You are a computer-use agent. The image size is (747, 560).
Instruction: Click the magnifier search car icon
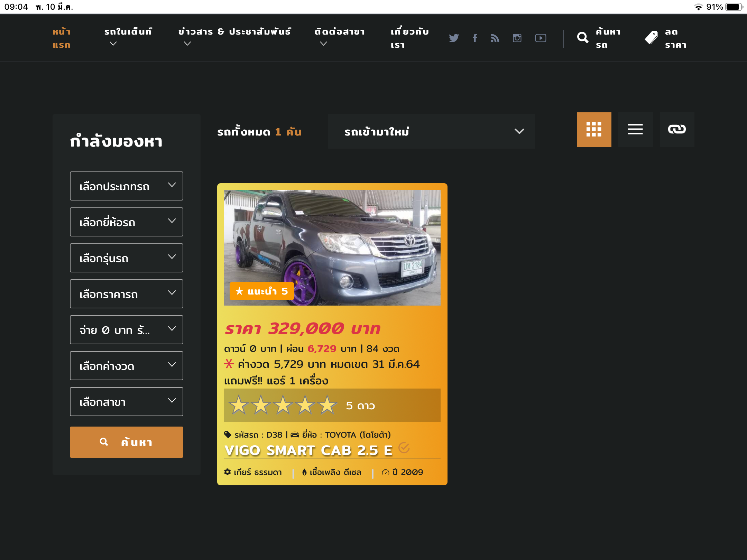583,38
